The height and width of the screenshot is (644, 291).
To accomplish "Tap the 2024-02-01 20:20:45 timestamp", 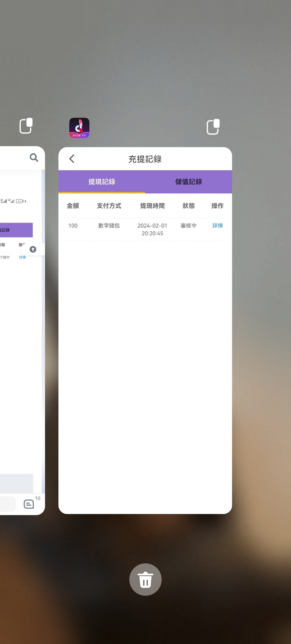I will pyautogui.click(x=153, y=229).
